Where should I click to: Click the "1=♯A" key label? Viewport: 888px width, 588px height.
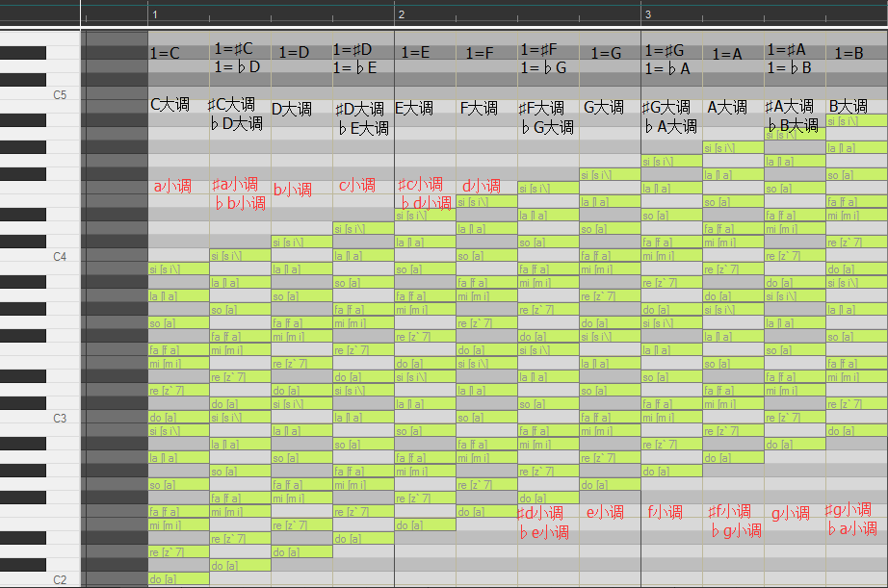click(x=787, y=50)
